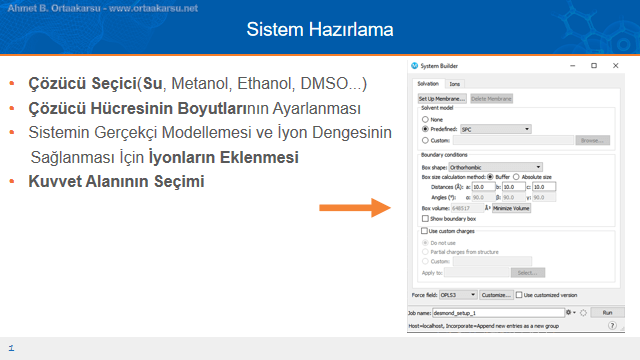Open the job settings dropdown arrow
The image size is (640, 360).
click(x=574, y=313)
